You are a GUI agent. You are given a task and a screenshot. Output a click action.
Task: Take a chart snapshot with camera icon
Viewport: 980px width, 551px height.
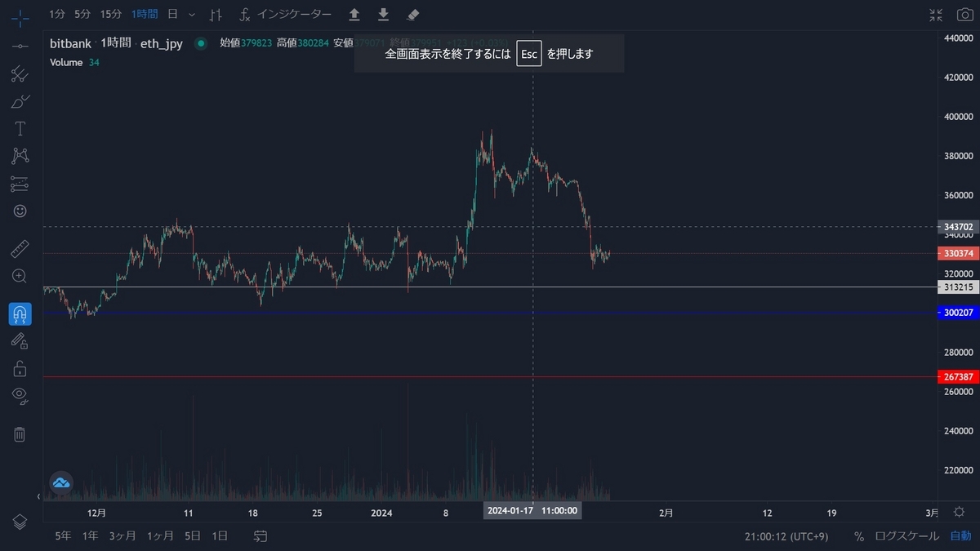[964, 15]
